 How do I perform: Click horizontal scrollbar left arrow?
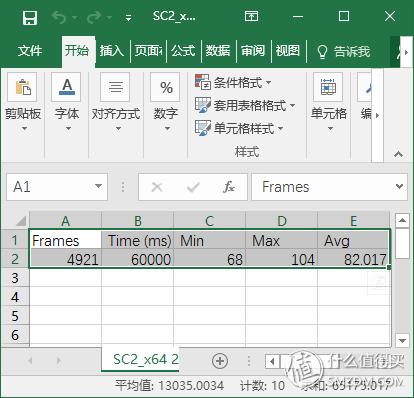point(272,361)
